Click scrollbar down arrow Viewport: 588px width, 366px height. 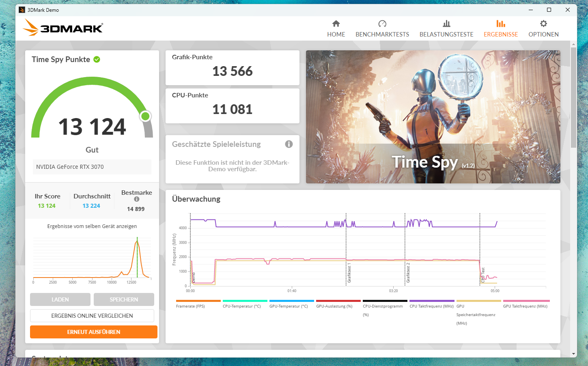574,354
